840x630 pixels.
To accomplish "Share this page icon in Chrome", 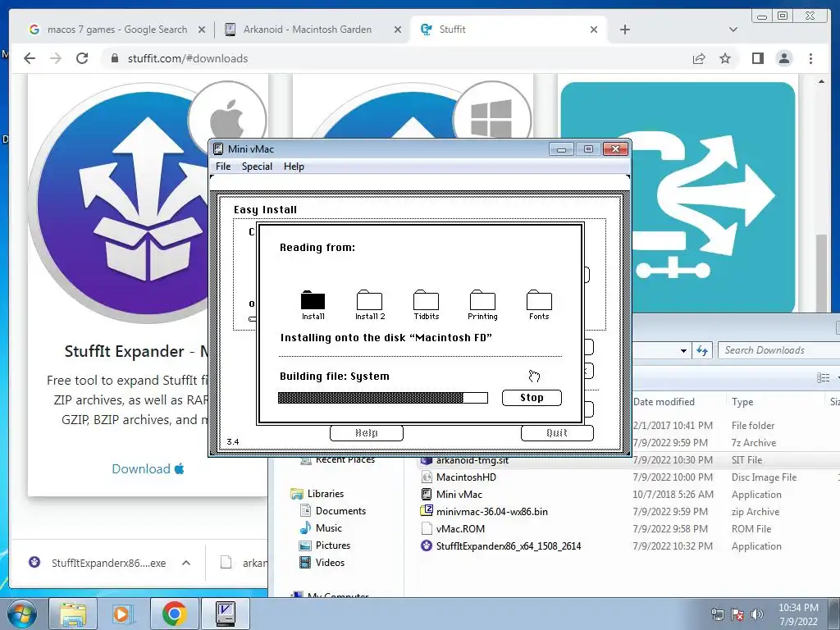I will (x=699, y=58).
